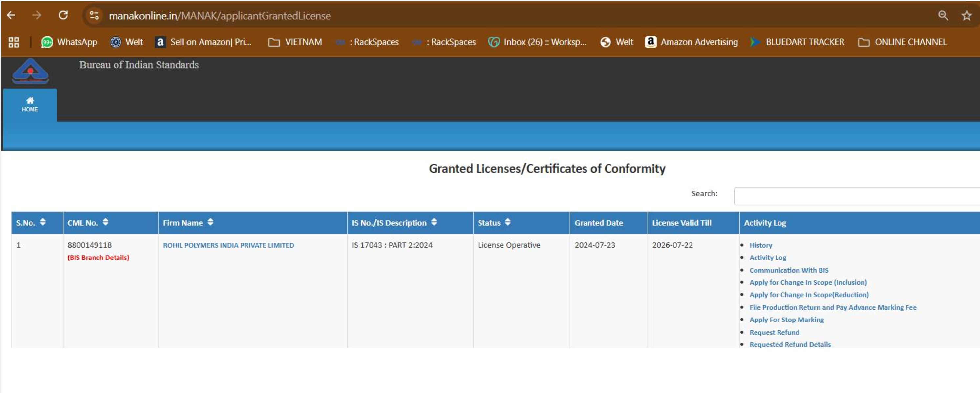Click the granted date 2024-07-23
Viewport: 980px width, 393px height.
[x=595, y=245]
